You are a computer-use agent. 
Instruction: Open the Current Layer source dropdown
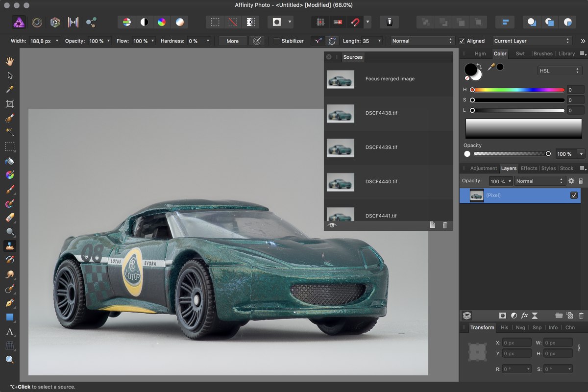(532, 41)
